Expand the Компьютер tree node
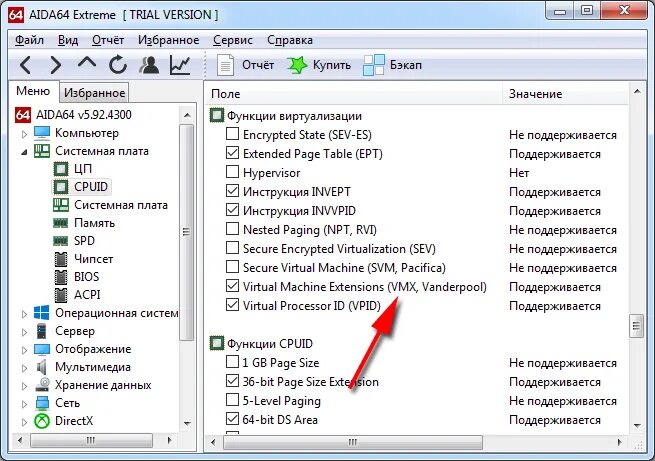Screen dimensions: 655x461 24,134
